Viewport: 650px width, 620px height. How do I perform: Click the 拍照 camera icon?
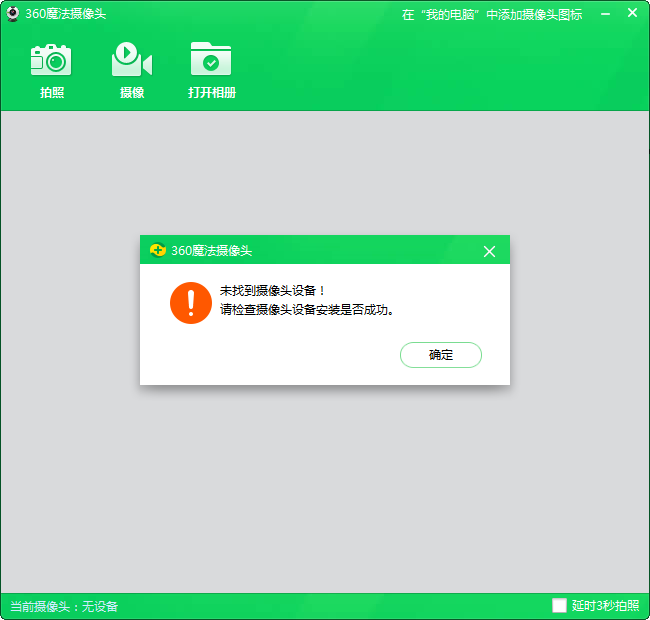51,60
